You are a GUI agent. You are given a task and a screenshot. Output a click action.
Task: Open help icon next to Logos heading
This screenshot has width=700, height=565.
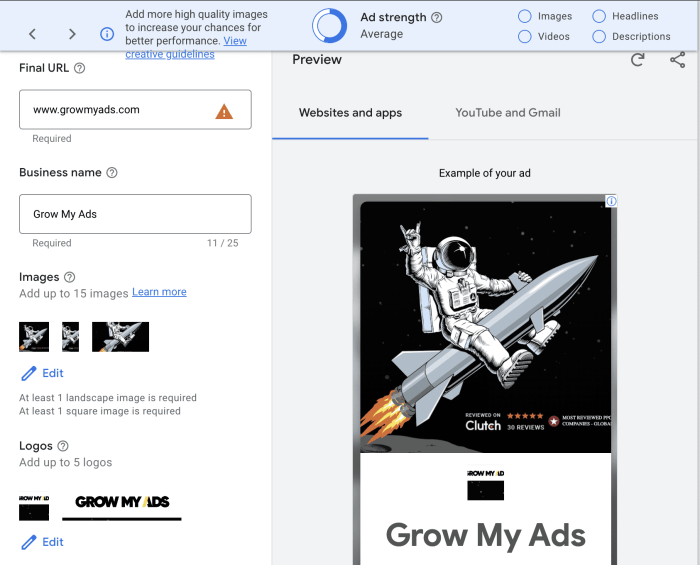(63, 446)
